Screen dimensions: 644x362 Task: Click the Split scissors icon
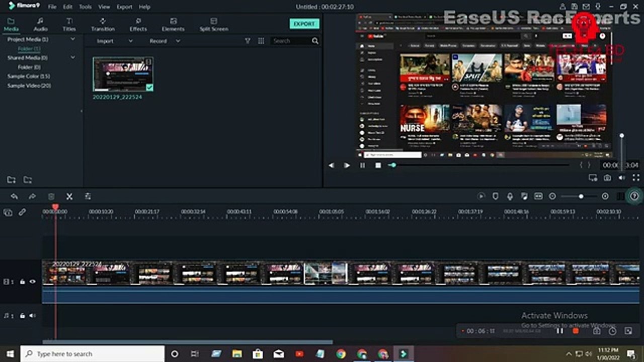(69, 197)
